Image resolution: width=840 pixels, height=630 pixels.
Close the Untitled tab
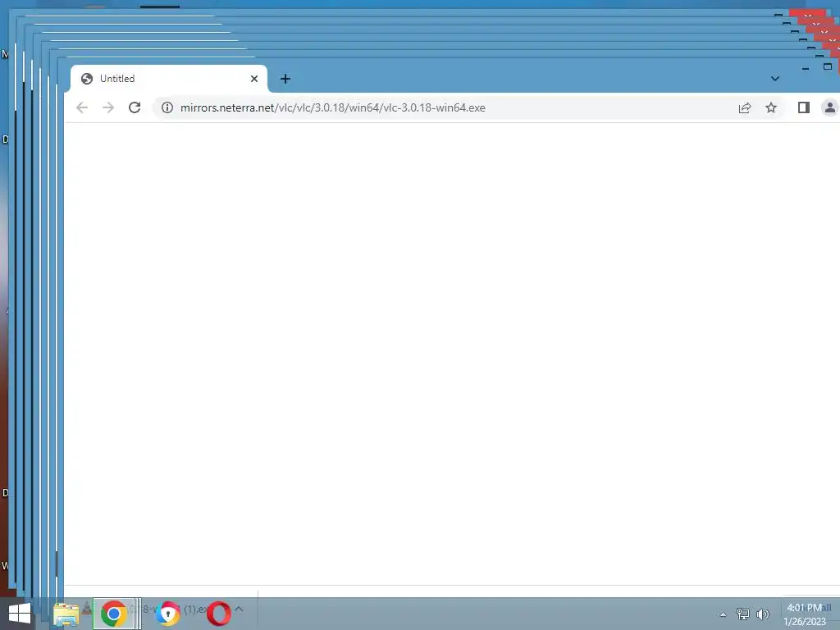tap(254, 79)
